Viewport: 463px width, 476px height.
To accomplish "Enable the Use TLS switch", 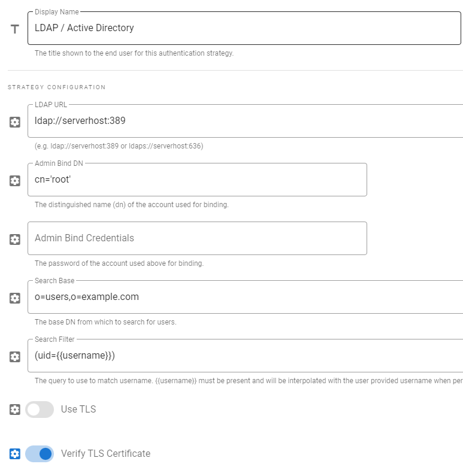I will coord(40,410).
